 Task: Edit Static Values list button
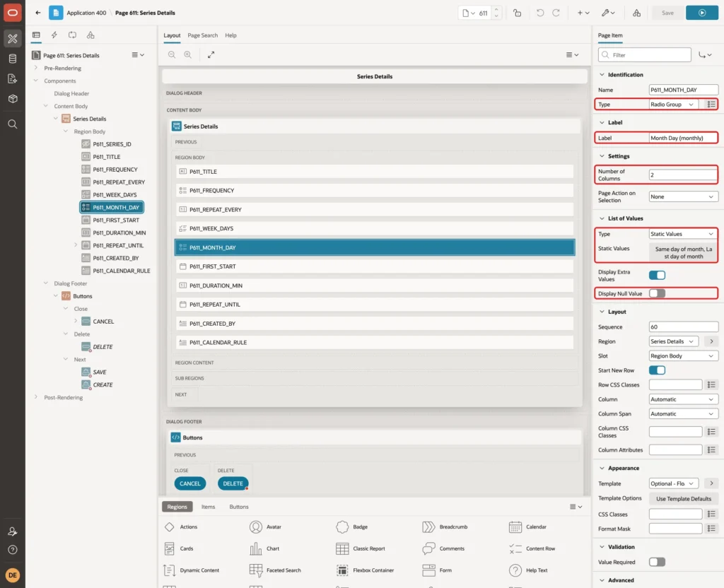[684, 252]
